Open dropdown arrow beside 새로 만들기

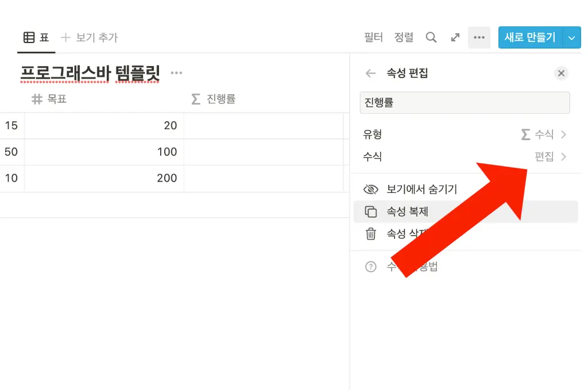click(571, 38)
